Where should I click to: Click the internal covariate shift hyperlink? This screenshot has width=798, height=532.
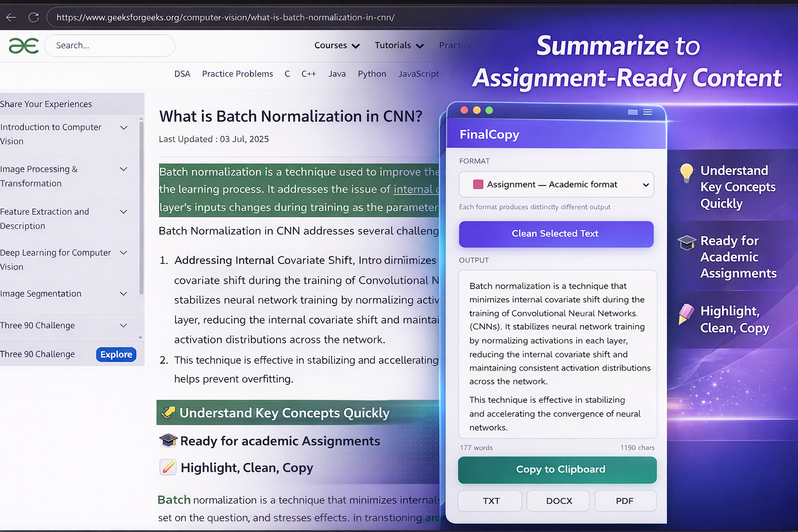pos(417,190)
